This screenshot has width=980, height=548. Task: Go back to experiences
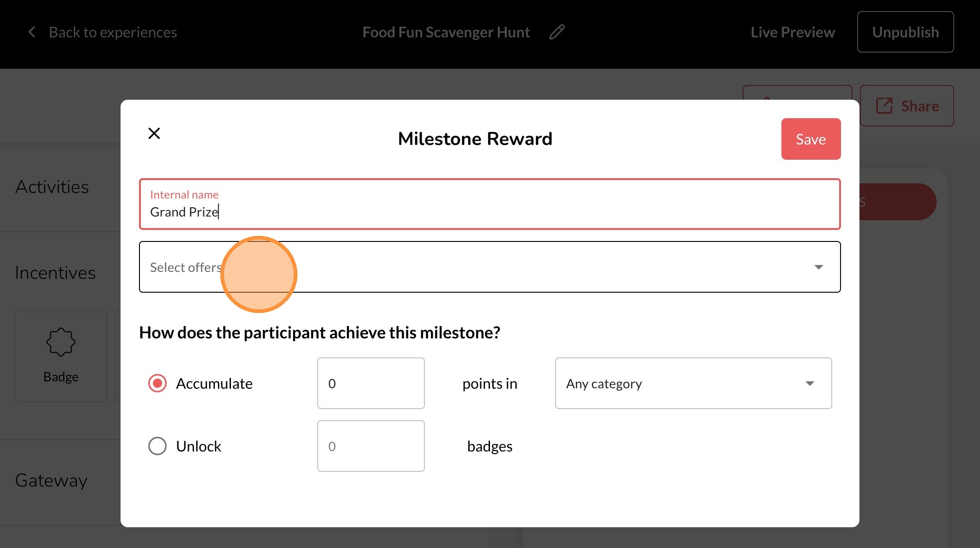(113, 32)
